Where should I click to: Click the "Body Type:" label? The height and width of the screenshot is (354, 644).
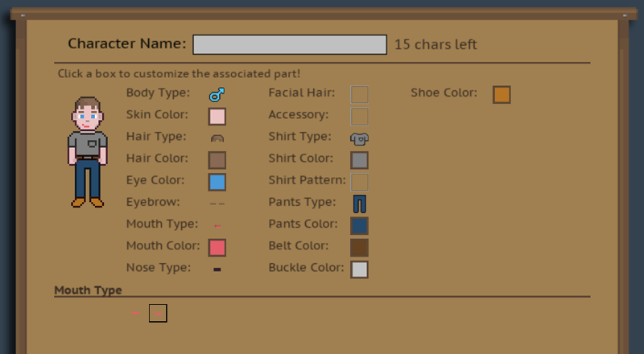click(158, 93)
